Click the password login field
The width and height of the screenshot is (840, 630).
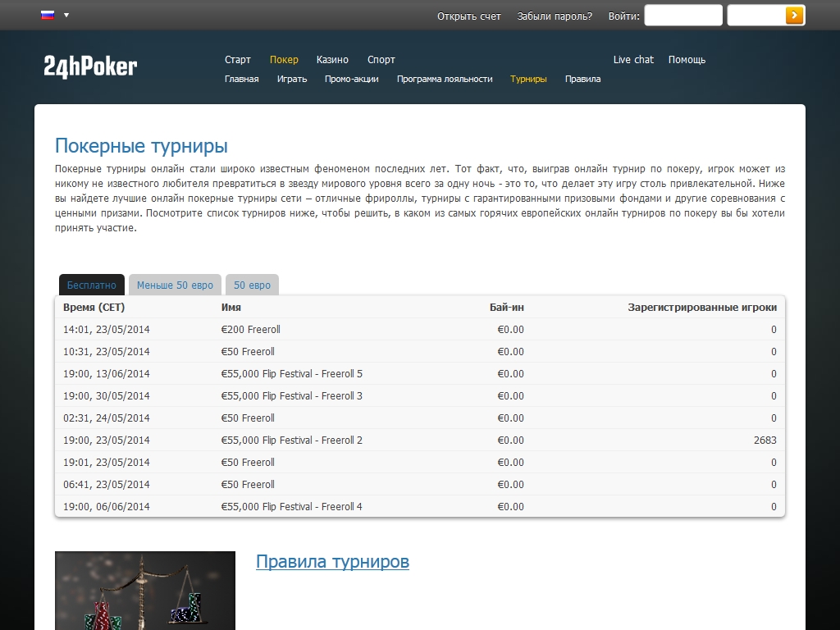pos(756,16)
